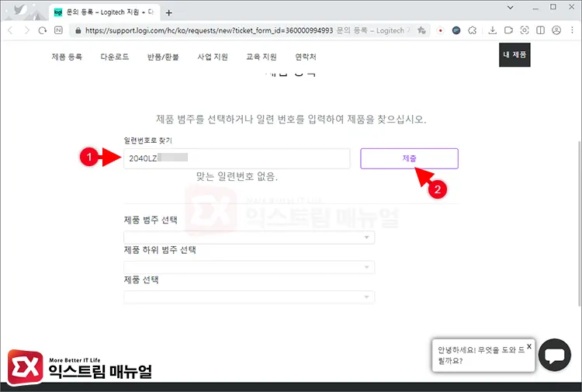Expand the 제품 범주 선택 dropdown
The height and width of the screenshot is (392, 582).
(249, 238)
